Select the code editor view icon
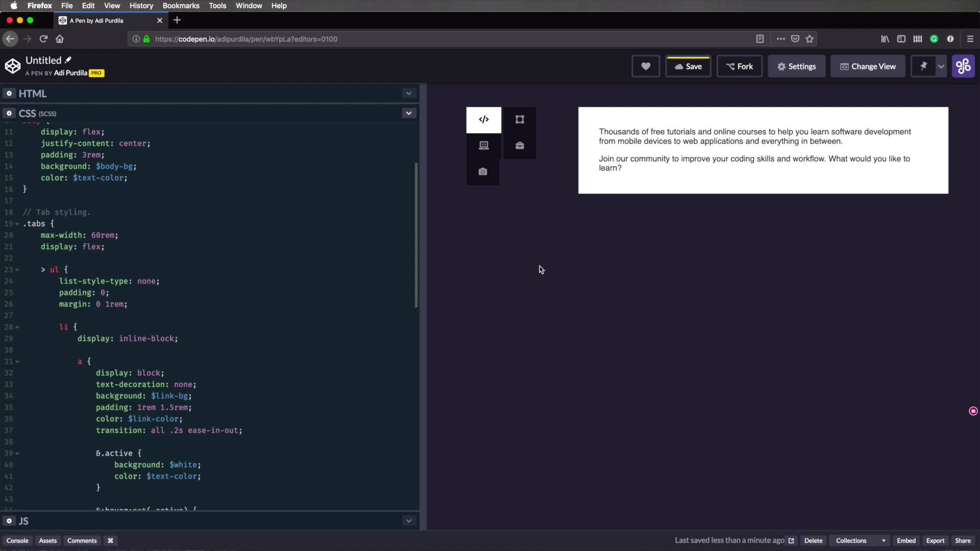Image resolution: width=980 pixels, height=551 pixels. point(483,119)
